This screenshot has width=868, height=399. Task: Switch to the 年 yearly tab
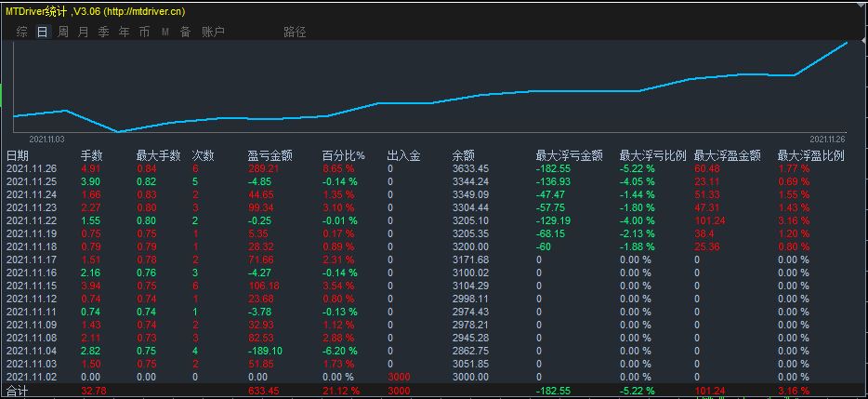point(125,33)
